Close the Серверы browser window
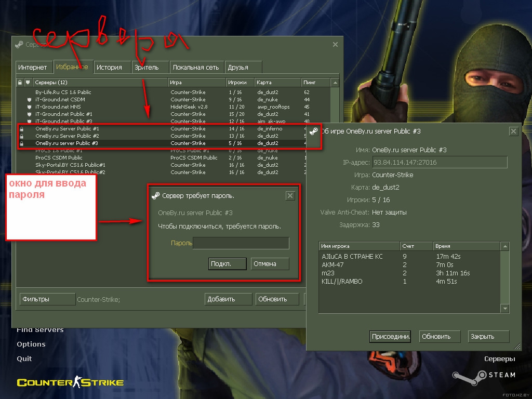The width and height of the screenshot is (532, 399). click(x=335, y=45)
